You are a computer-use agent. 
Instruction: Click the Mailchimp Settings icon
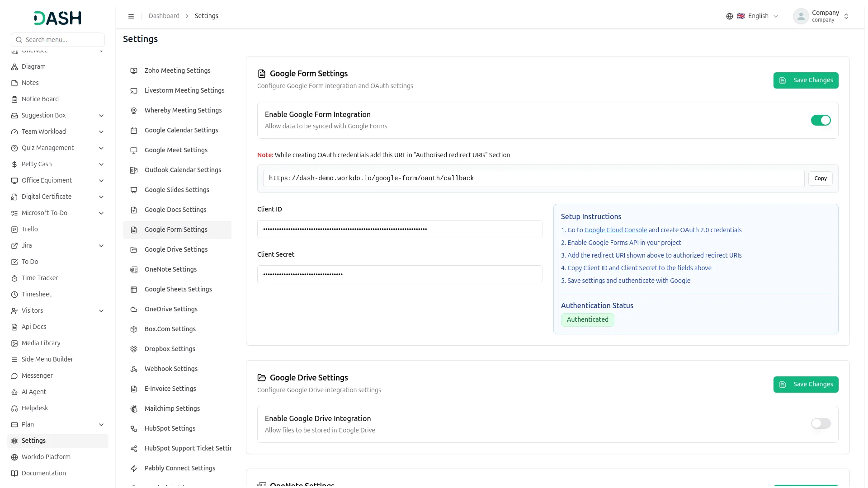pyautogui.click(x=134, y=409)
